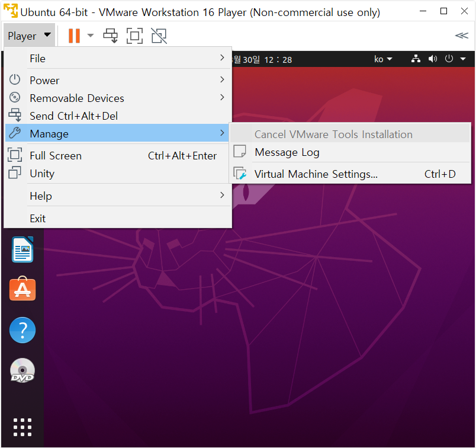Close the VMware Player window

[464, 11]
